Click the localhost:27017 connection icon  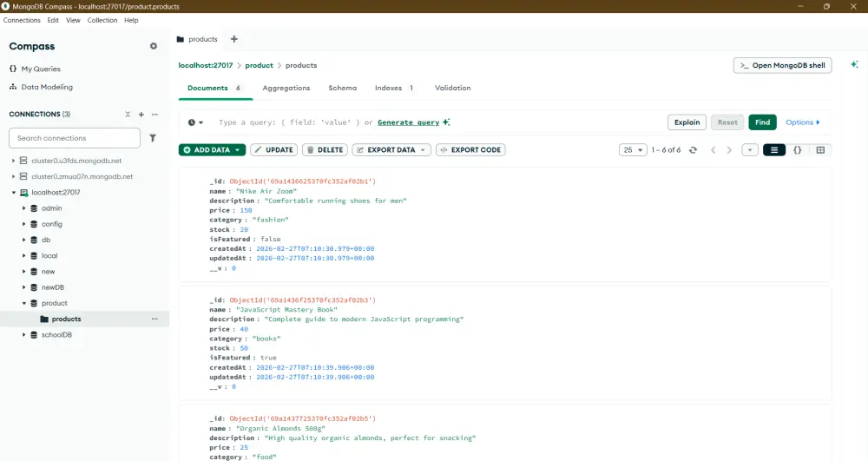[23, 193]
